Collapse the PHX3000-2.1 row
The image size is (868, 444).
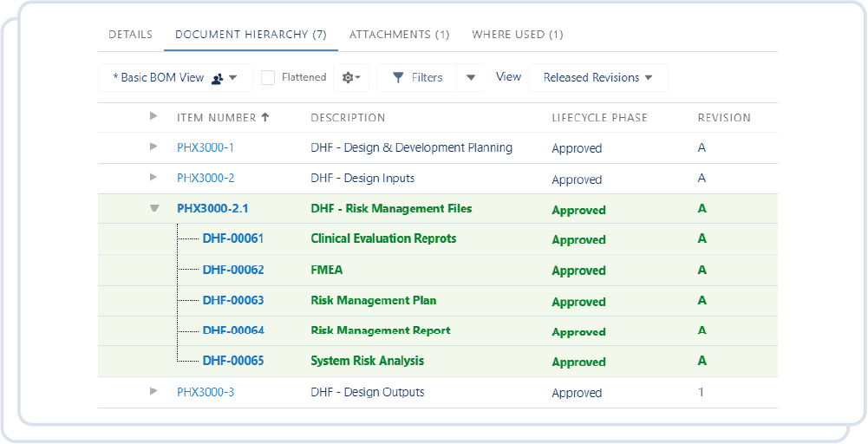pyautogui.click(x=154, y=208)
